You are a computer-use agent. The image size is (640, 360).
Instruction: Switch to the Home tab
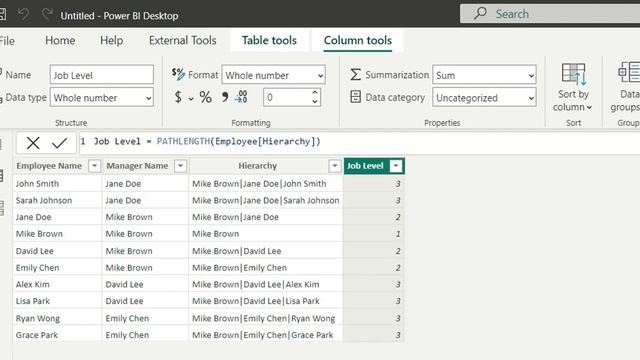tap(60, 40)
